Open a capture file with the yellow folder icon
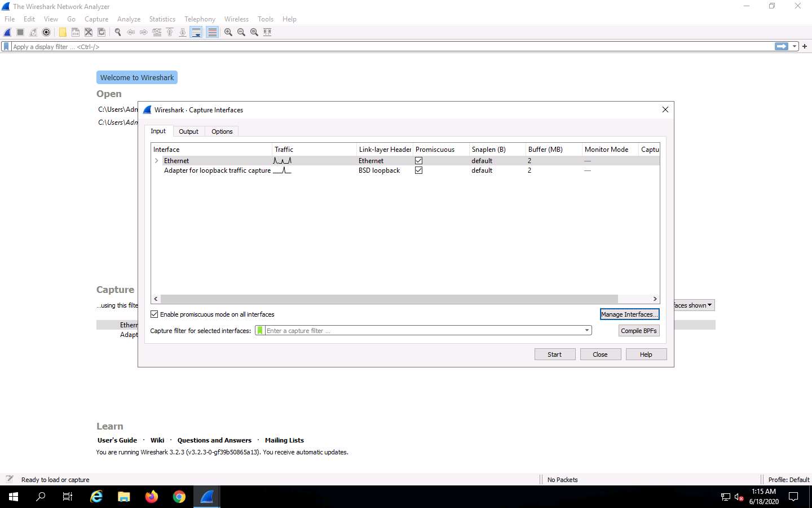812x508 pixels. [63, 32]
